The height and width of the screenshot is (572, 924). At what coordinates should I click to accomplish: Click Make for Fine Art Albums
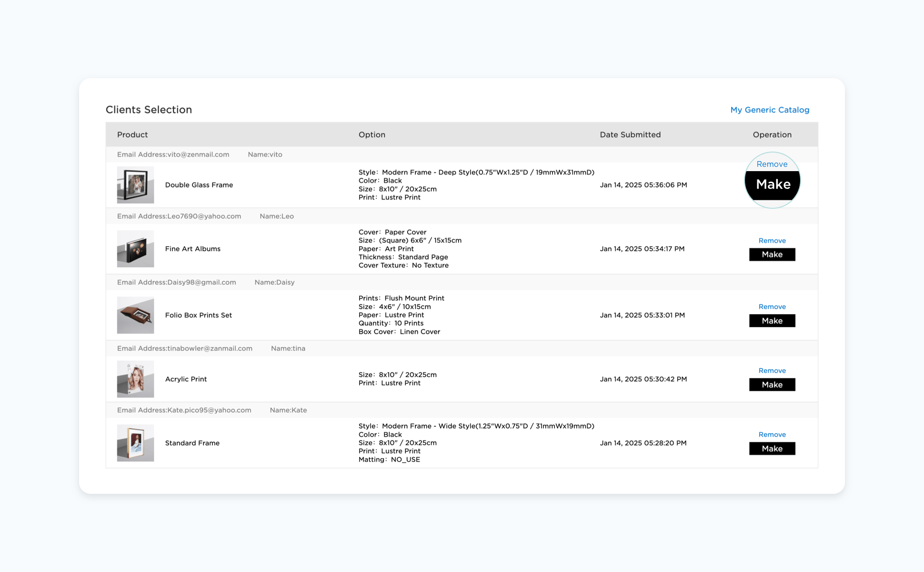point(772,255)
